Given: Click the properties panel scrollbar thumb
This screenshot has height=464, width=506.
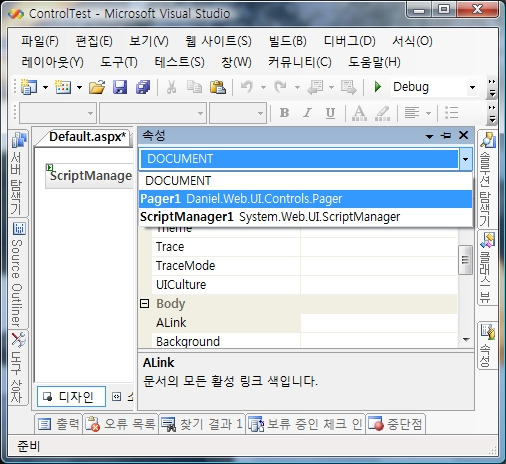Looking at the screenshot, I should [x=465, y=260].
